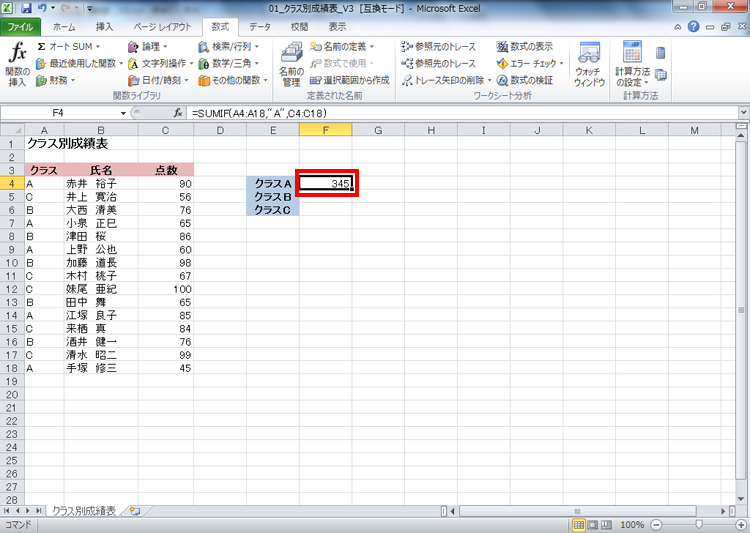This screenshot has height=533, width=750.
Task: Open the 論理 functions dropdown
Action: point(148,46)
